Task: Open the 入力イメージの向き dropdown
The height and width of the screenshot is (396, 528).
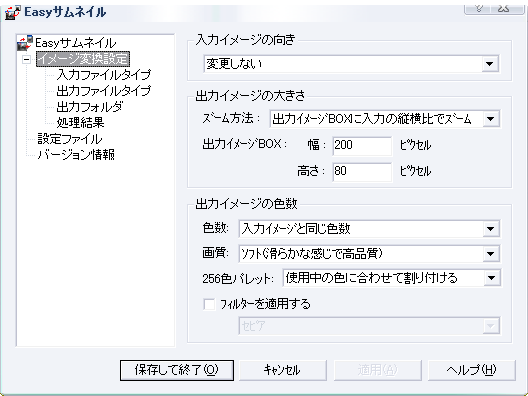Action: (352, 64)
